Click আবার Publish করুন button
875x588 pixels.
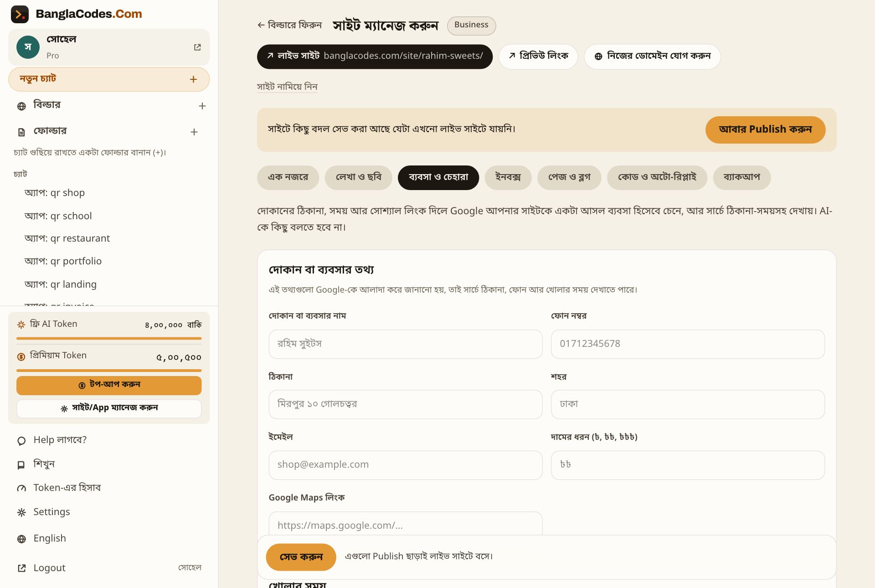765,129
